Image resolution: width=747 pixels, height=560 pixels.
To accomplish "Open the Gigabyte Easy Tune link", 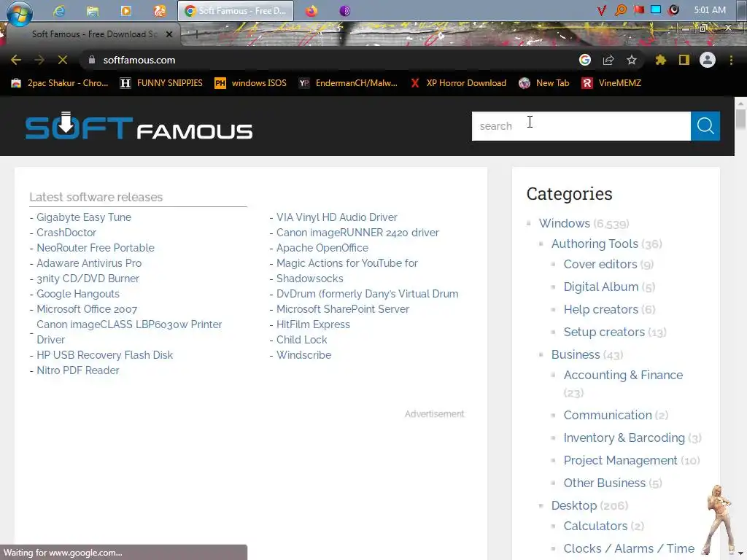I will click(84, 217).
